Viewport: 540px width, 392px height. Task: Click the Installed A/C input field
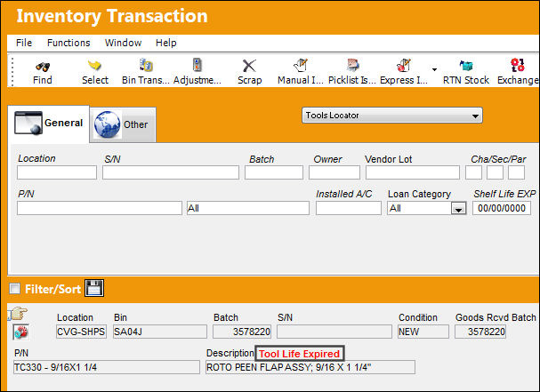click(349, 208)
